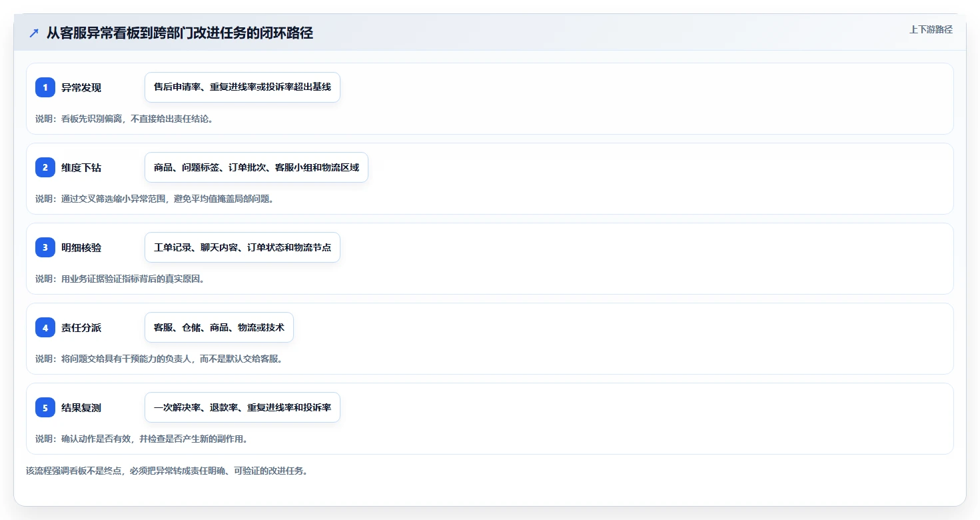The height and width of the screenshot is (520, 980).
Task: Click the step 5 number badge
Action: [x=45, y=407]
